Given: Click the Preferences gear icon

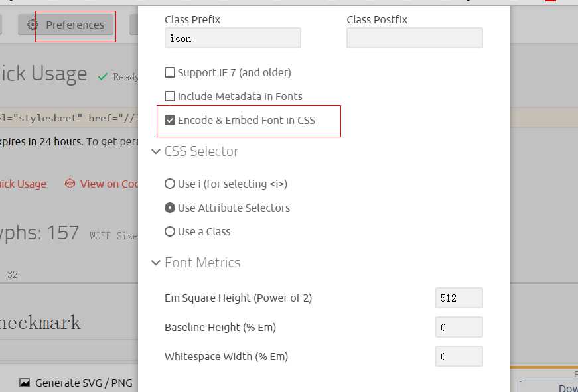Looking at the screenshot, I should 33,25.
